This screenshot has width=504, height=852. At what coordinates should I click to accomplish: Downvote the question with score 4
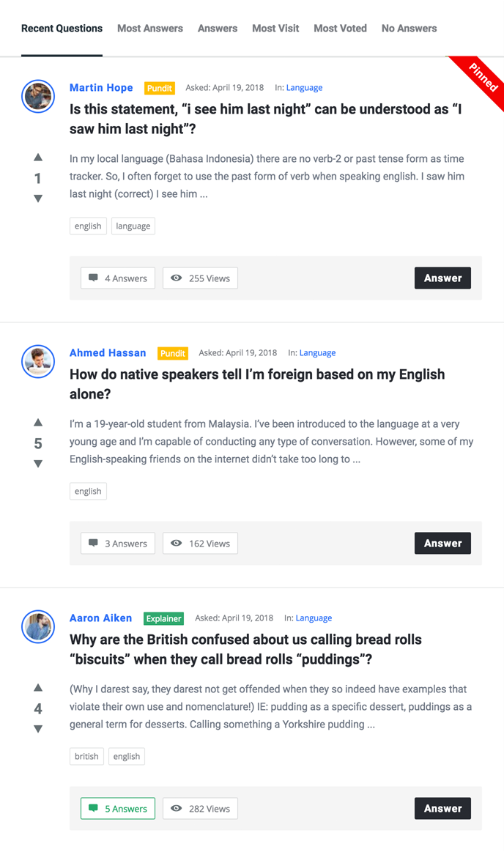coord(38,729)
